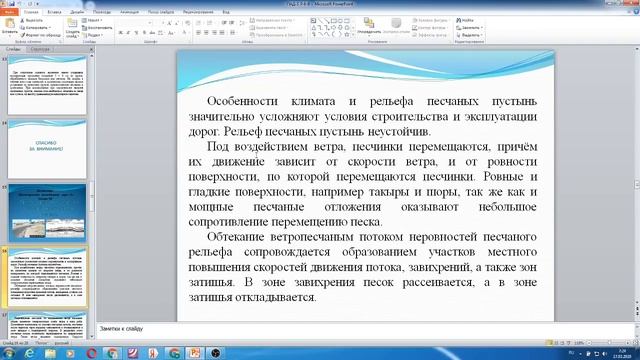Expand the shapes gallery More arrow
The image size is (640, 360).
(x=353, y=35)
